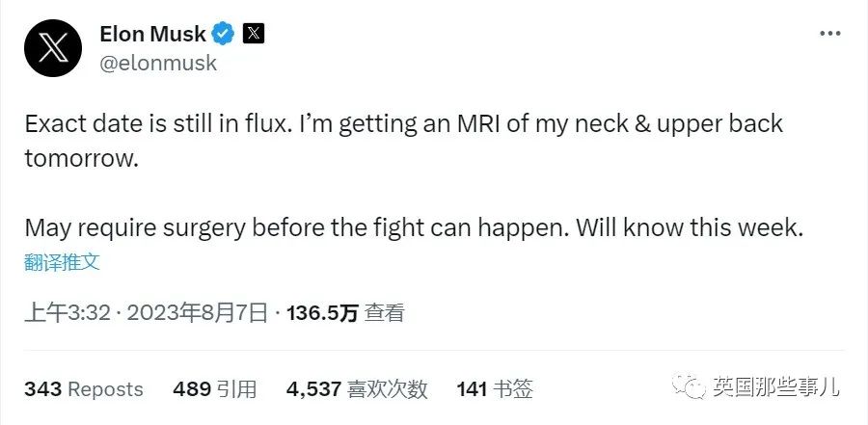Click the 136.5万 查看 view count

345,314
